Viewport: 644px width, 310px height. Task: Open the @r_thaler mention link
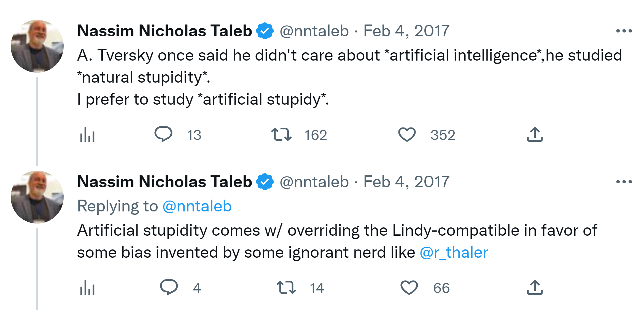[454, 252]
